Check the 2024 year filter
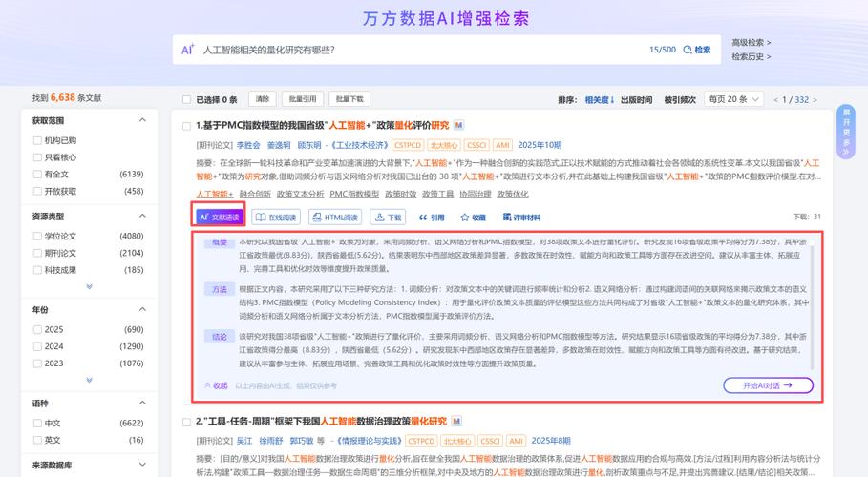The height and width of the screenshot is (477, 868). tap(37, 346)
